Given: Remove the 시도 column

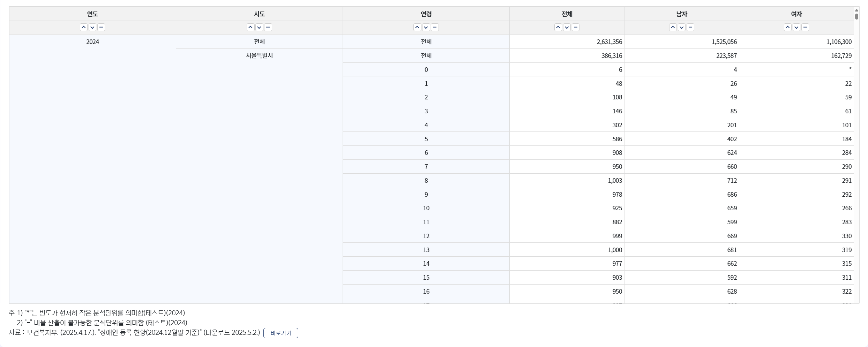Looking at the screenshot, I should pos(268,27).
